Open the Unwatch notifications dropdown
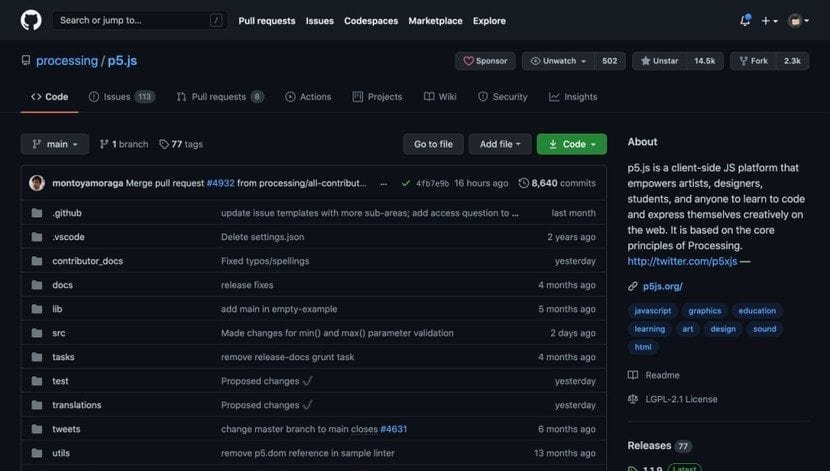 (558, 61)
